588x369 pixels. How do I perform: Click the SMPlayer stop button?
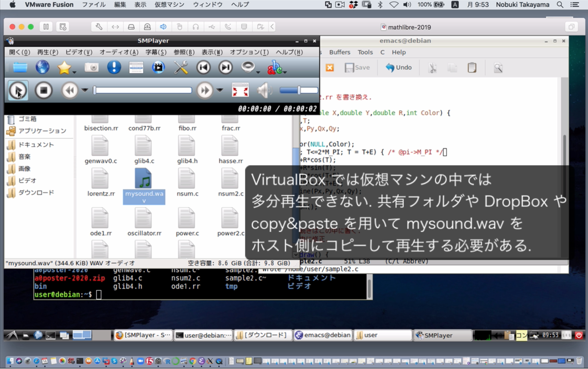[43, 90]
